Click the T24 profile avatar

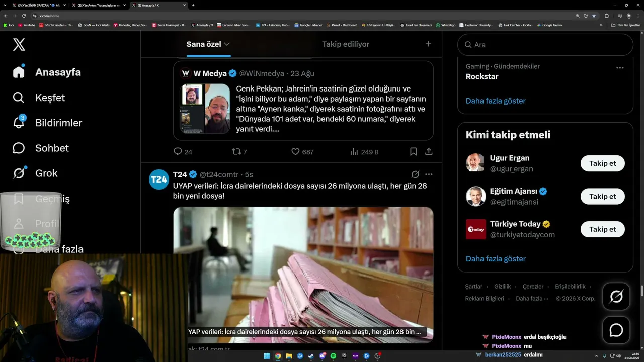tap(159, 179)
